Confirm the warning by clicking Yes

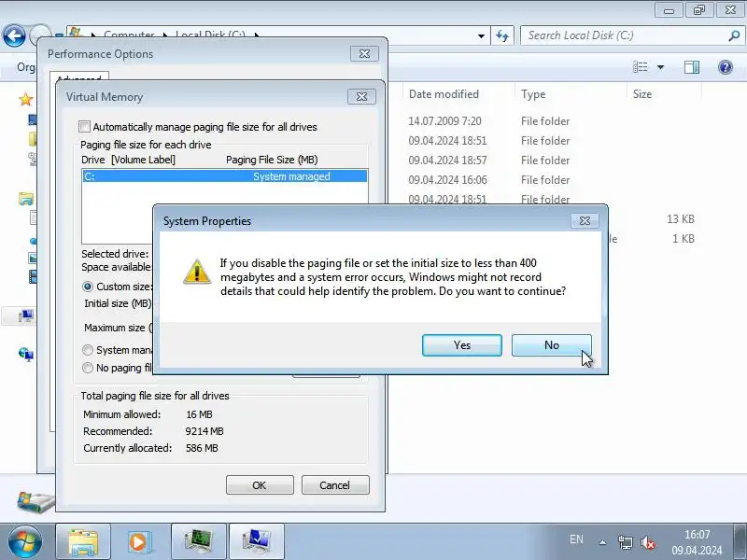[461, 345]
